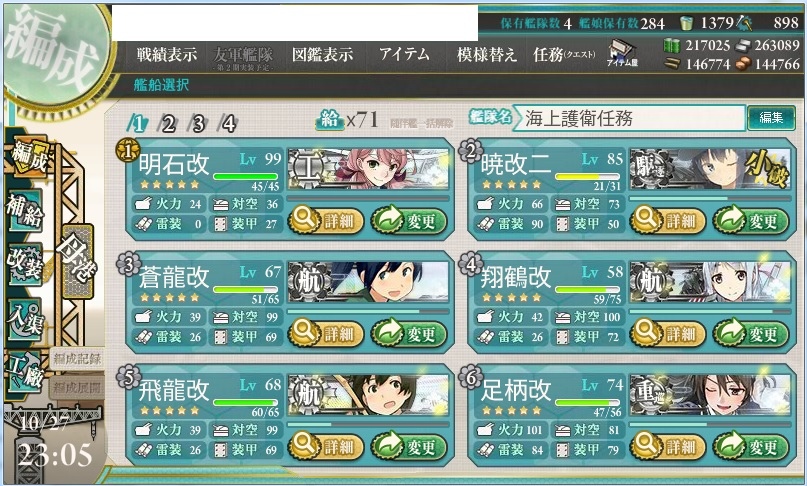807x486 pixels.
Task: Switch to fleet tab 4
Action: (x=227, y=124)
